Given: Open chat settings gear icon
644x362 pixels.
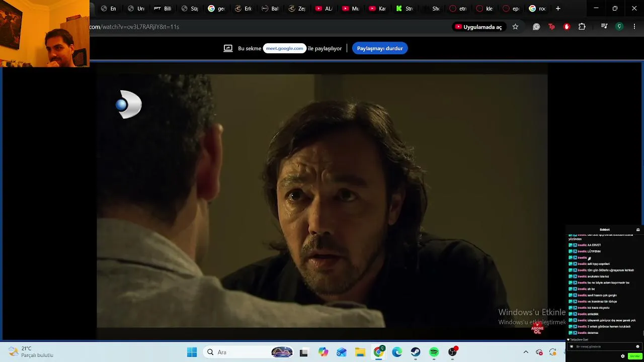Looking at the screenshot, I should pos(623,356).
